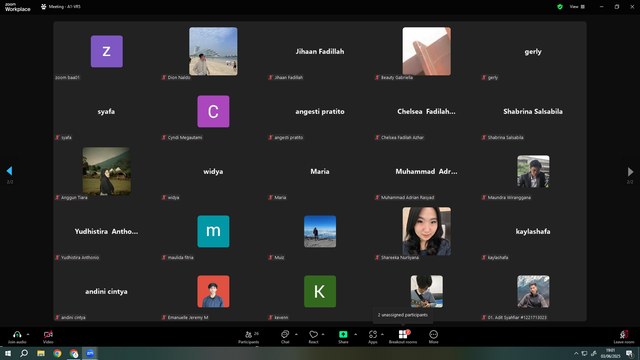Select the purple Z avatar of zoom baa01
The height and width of the screenshot is (360, 640).
107,51
